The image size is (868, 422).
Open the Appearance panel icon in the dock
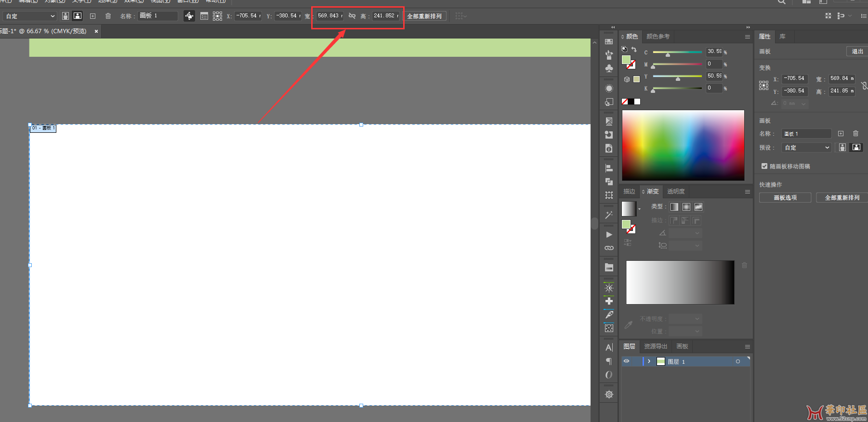click(x=609, y=89)
